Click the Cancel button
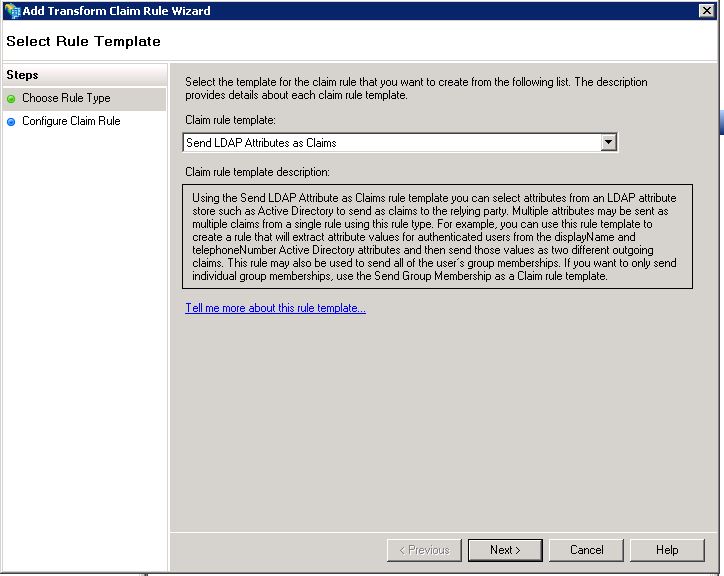The image size is (724, 576). coord(586,550)
